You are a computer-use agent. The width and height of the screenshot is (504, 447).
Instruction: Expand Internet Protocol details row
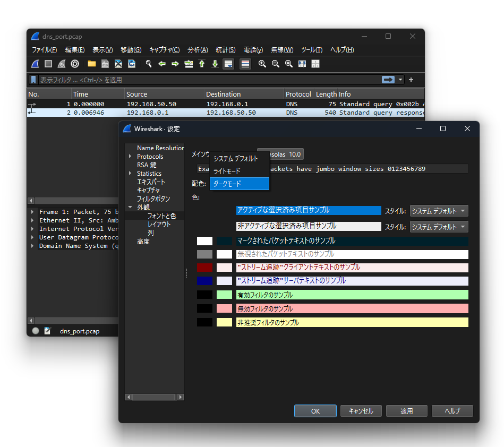point(32,229)
